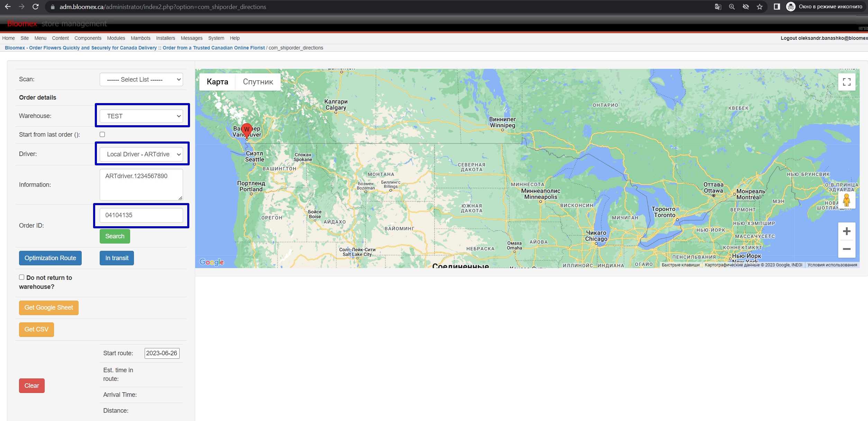Switch the map to Спутник satellite view
Viewport: 868px width, 421px height.
(258, 82)
